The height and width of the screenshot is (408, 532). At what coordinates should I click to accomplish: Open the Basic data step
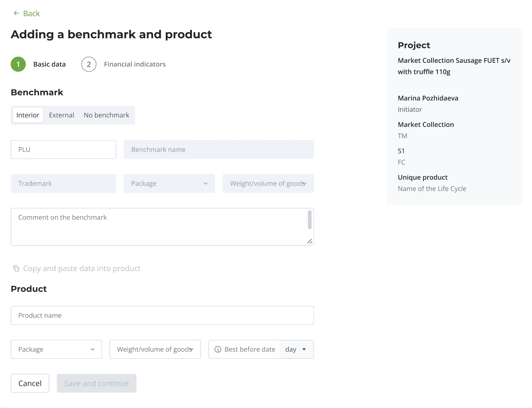point(50,64)
